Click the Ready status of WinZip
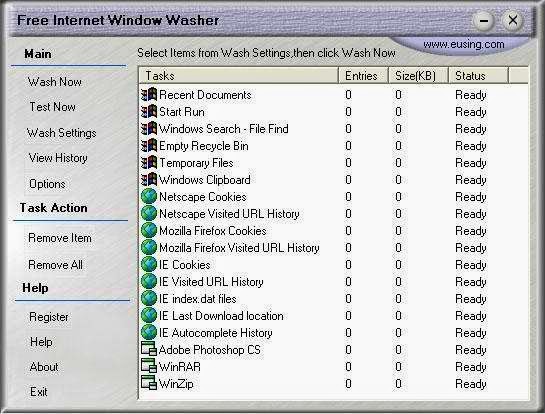This screenshot has width=545, height=414. coord(471,384)
